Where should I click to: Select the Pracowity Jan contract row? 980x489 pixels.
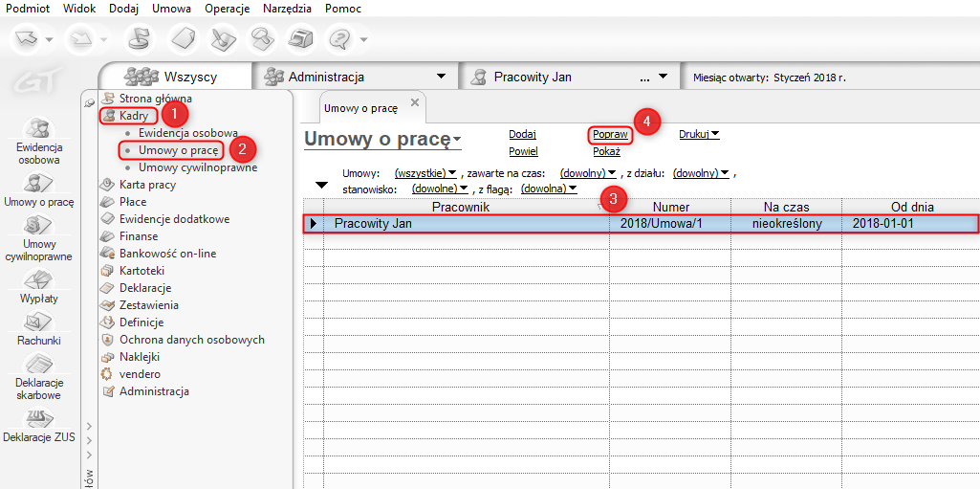pos(641,224)
